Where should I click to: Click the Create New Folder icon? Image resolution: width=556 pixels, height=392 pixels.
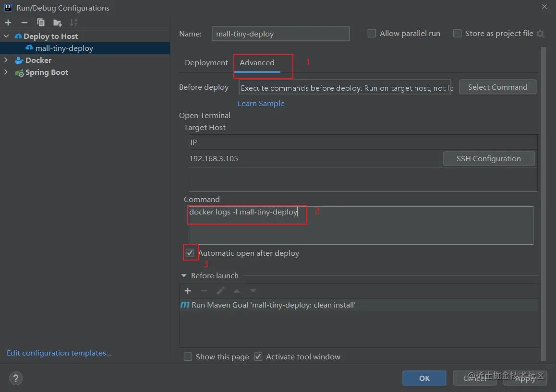[58, 23]
